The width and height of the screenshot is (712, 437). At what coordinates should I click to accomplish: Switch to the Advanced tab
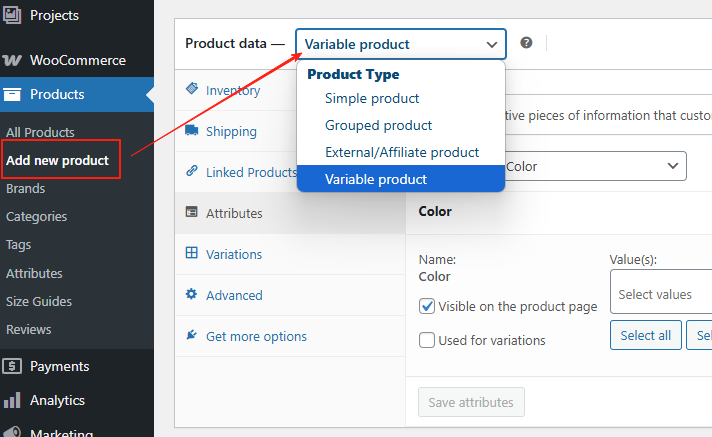click(234, 295)
